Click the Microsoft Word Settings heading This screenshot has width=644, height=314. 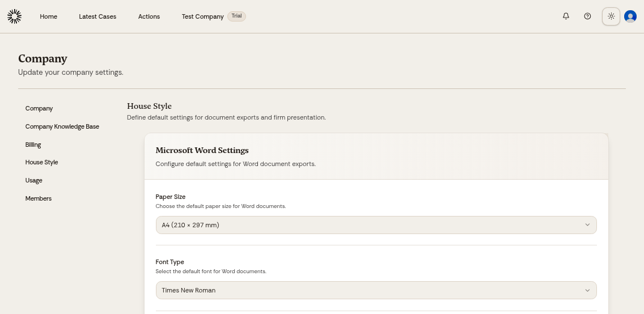point(202,150)
